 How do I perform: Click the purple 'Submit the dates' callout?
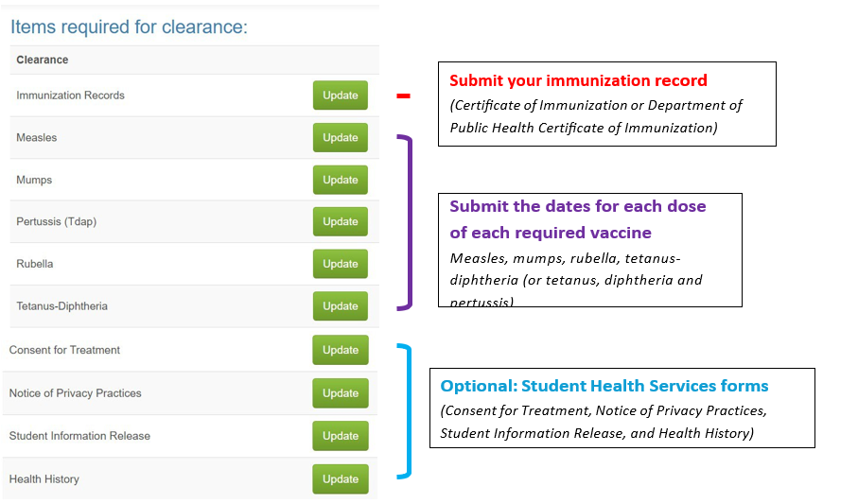[x=590, y=250]
